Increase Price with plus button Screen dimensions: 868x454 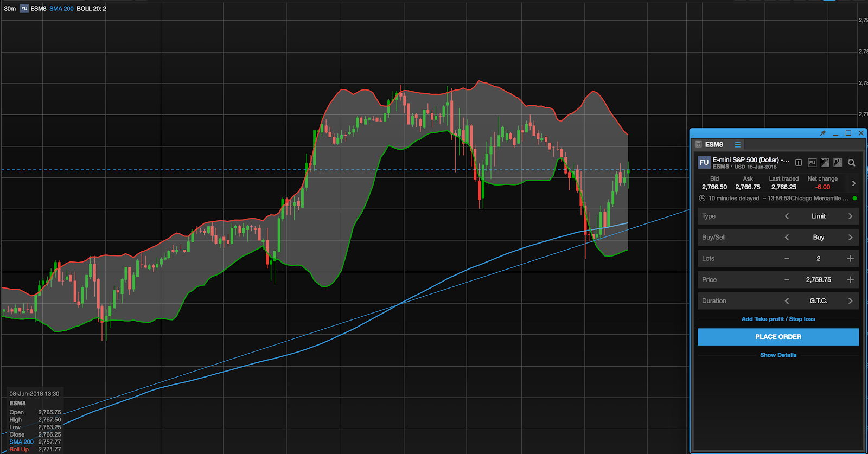tap(850, 280)
